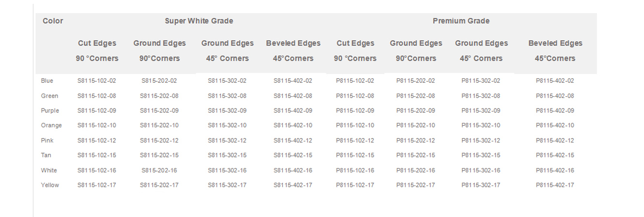Select product code P8115-402-17
644x217 pixels.
click(555, 185)
